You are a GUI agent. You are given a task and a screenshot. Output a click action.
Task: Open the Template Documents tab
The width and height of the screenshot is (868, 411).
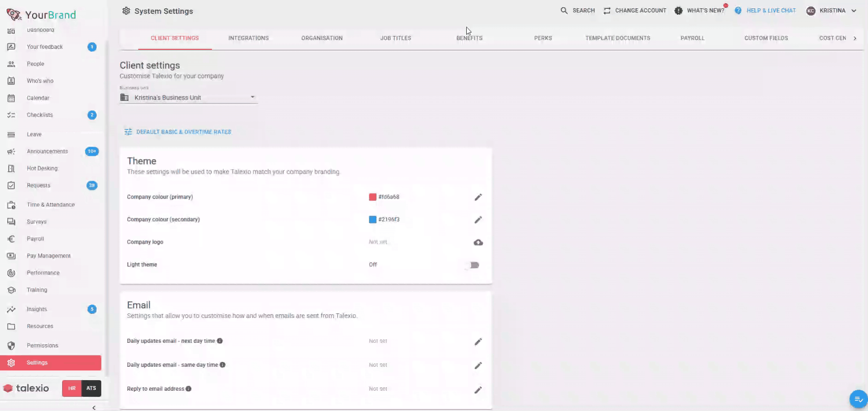click(x=618, y=38)
